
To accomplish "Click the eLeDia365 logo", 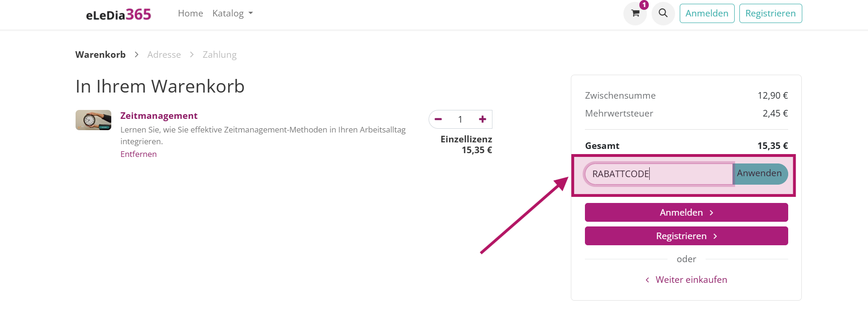I will coord(118,14).
